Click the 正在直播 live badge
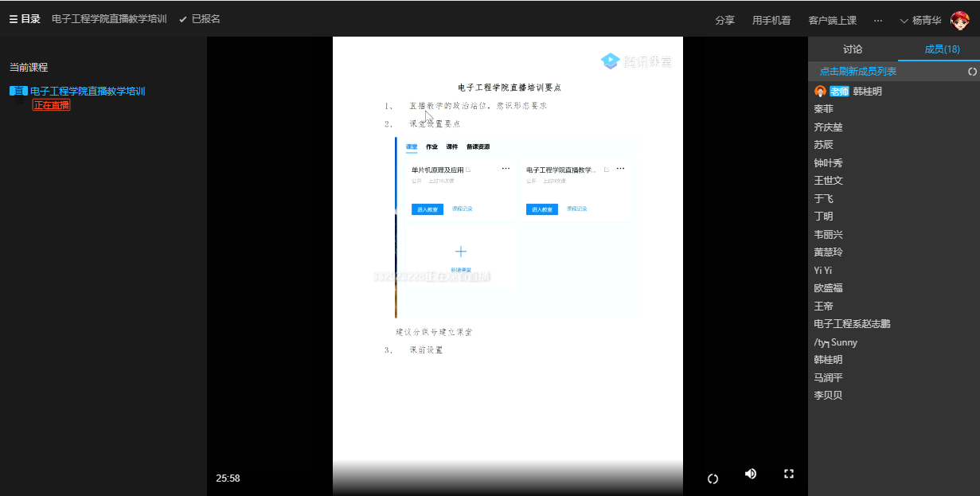 (x=51, y=105)
